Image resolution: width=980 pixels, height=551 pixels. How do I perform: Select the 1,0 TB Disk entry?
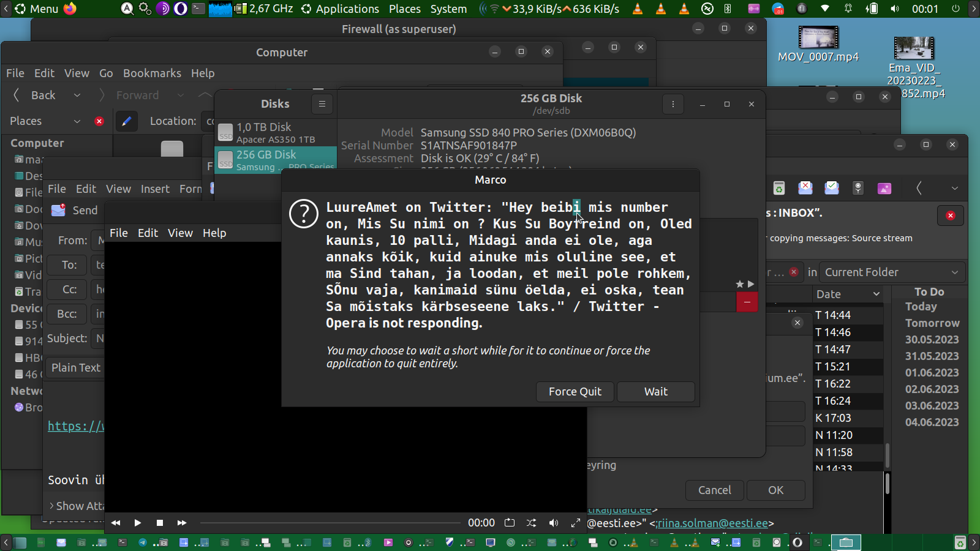[x=276, y=132]
